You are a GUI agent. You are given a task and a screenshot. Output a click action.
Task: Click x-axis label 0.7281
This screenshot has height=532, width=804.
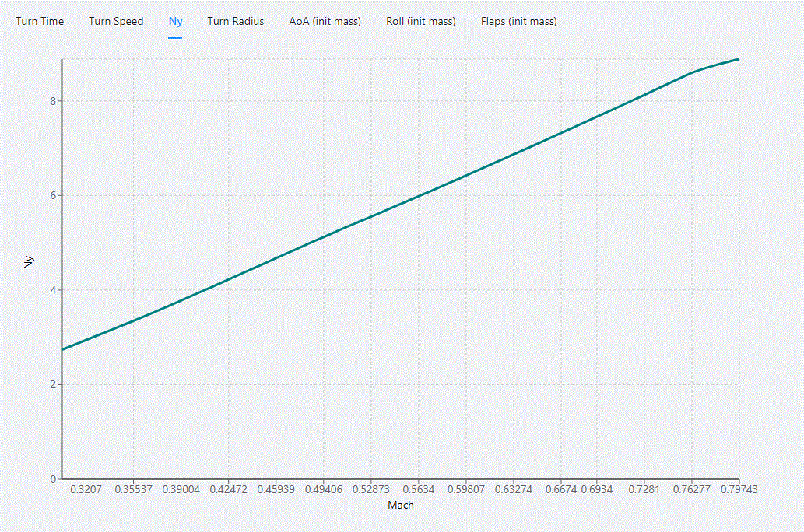(x=644, y=489)
